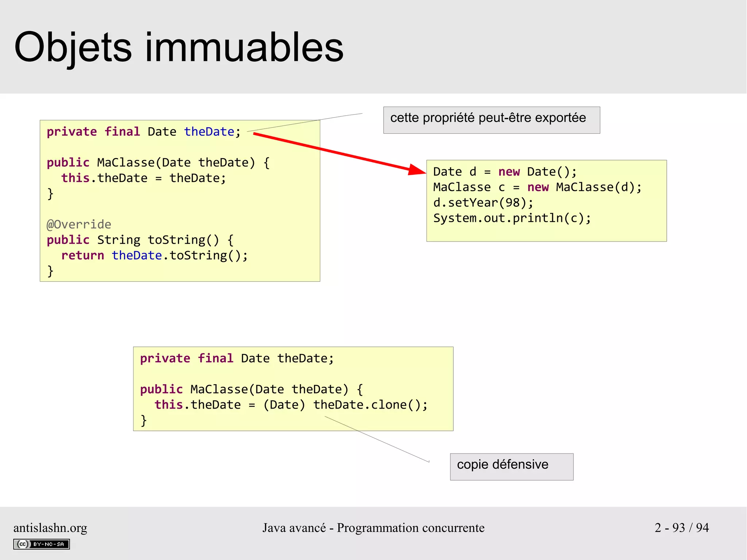Click the red arrow head pointing to code

tap(417, 170)
